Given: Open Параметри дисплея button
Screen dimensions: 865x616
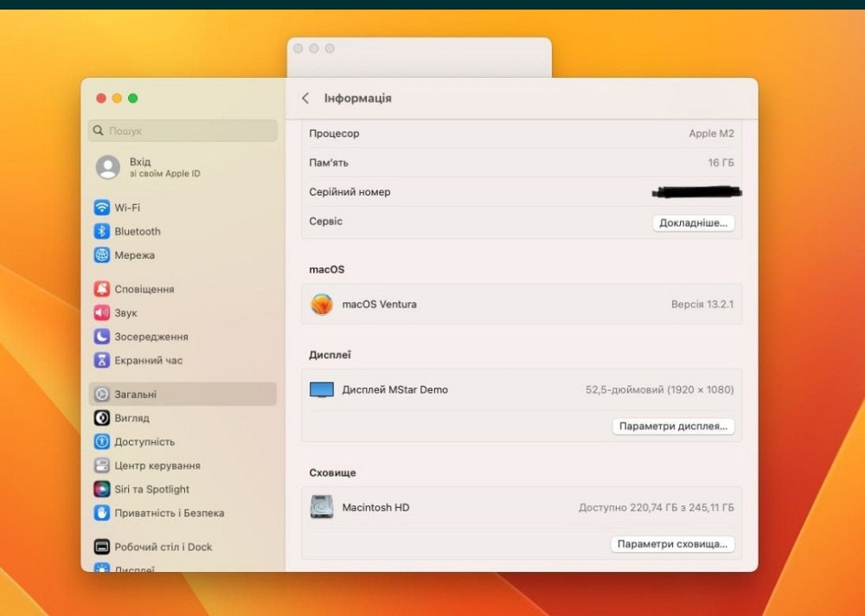Looking at the screenshot, I should (674, 427).
